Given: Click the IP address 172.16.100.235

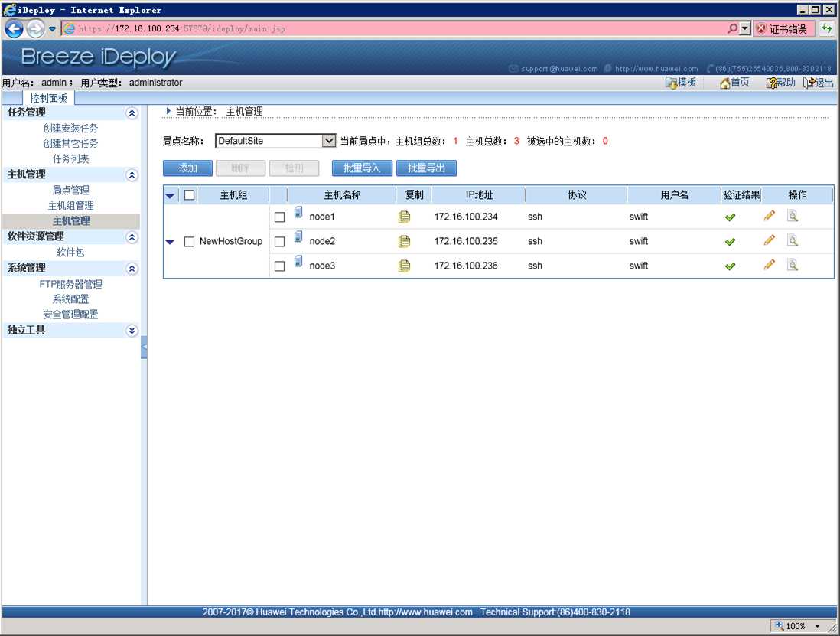Looking at the screenshot, I should tap(466, 242).
